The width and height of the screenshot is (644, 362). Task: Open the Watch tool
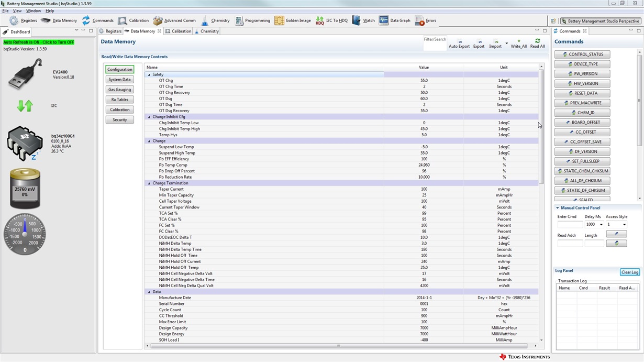(x=363, y=20)
